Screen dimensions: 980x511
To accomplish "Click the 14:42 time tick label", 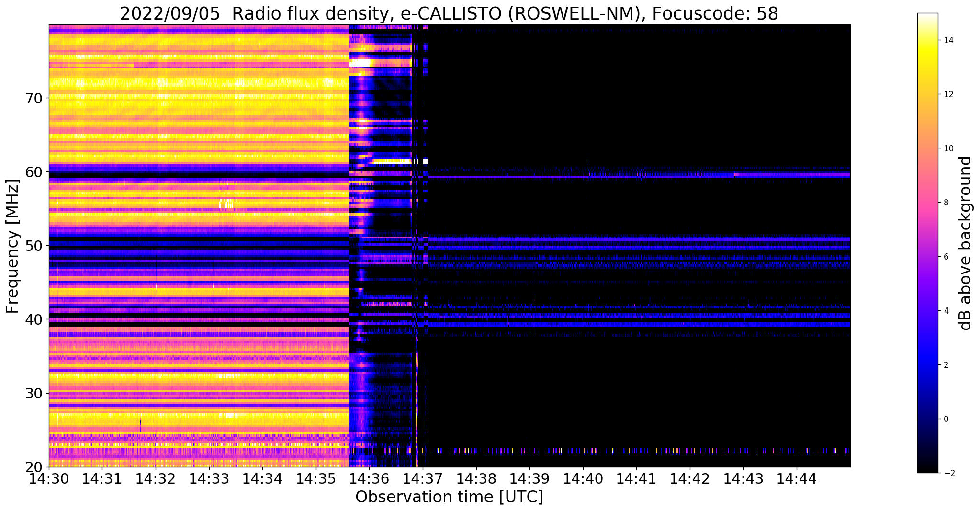I will 690,478.
